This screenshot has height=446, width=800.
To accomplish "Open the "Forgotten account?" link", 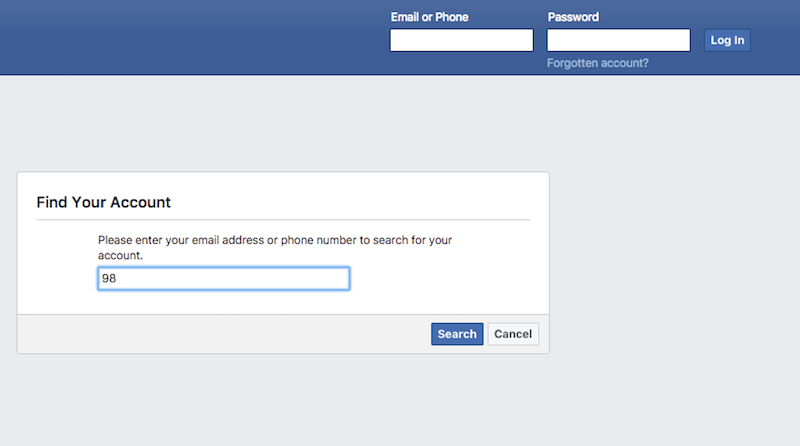I will click(597, 63).
